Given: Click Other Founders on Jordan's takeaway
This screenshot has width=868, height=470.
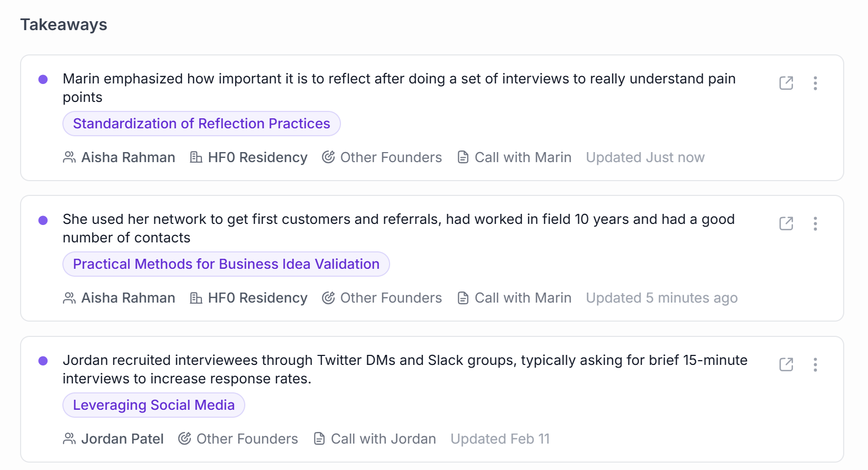Looking at the screenshot, I should tap(247, 439).
